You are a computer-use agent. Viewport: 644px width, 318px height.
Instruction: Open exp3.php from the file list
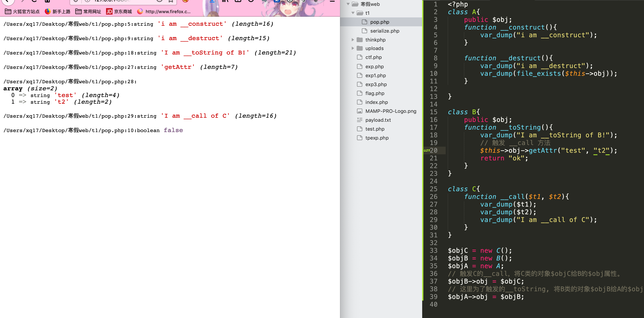376,84
